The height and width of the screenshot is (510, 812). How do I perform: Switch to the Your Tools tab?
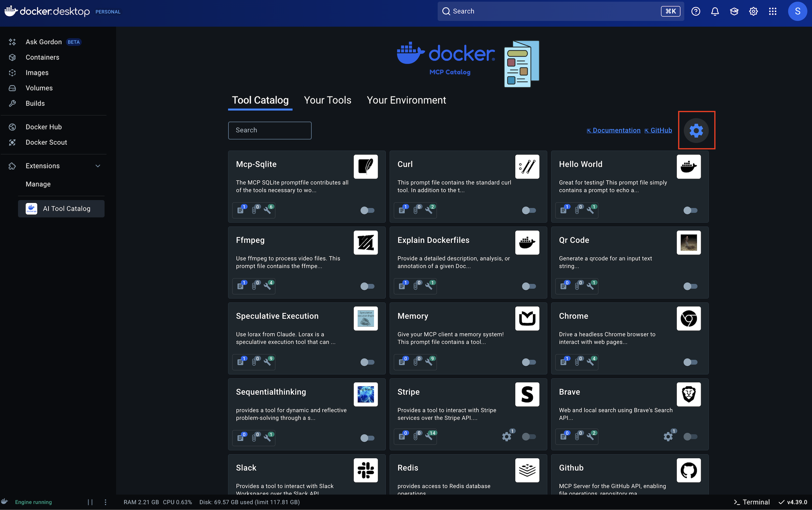[328, 100]
